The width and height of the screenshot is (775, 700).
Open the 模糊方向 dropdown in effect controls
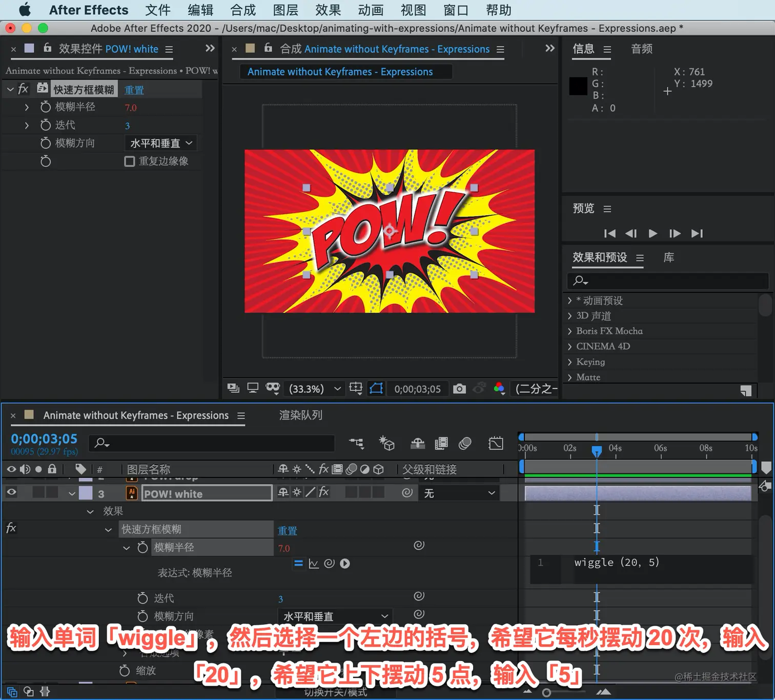pos(161,143)
